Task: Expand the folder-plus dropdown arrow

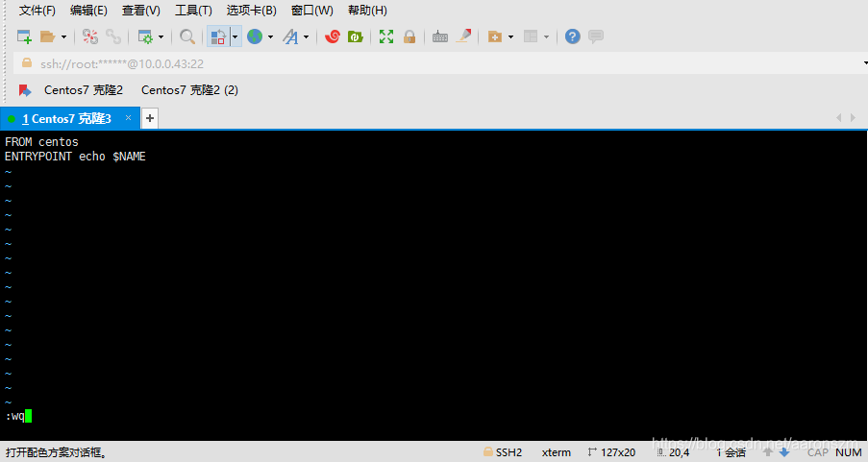Action: coord(511,37)
